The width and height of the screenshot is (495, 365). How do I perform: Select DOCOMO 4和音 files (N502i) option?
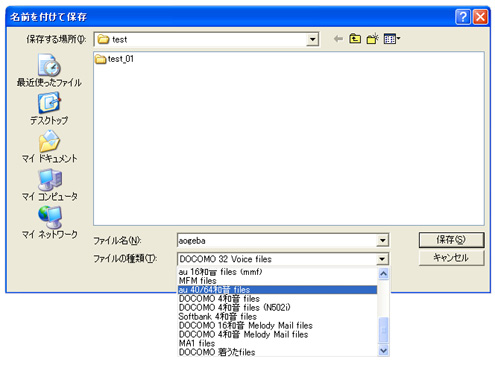tap(278, 307)
